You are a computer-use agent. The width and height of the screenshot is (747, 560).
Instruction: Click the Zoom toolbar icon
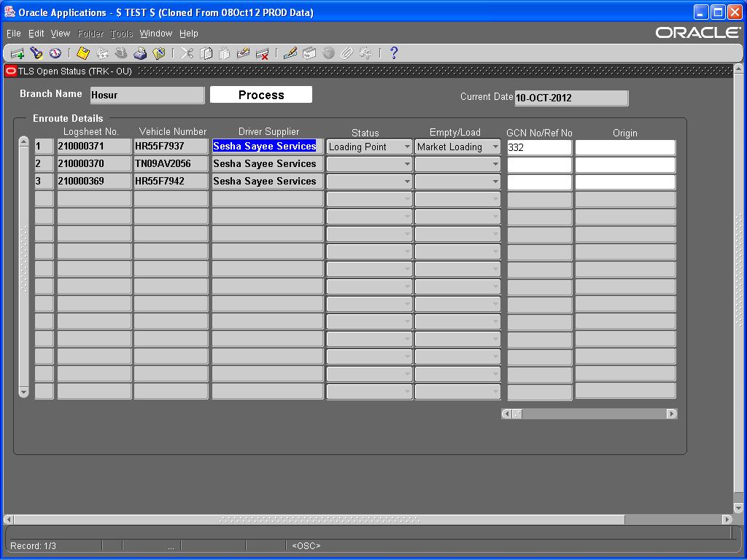309,53
